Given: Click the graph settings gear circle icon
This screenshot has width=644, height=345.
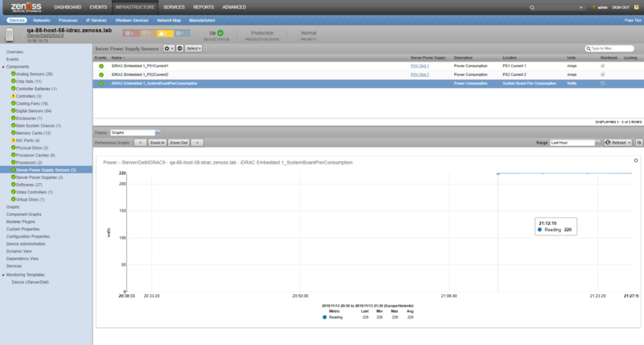Looking at the screenshot, I should coord(636,160).
